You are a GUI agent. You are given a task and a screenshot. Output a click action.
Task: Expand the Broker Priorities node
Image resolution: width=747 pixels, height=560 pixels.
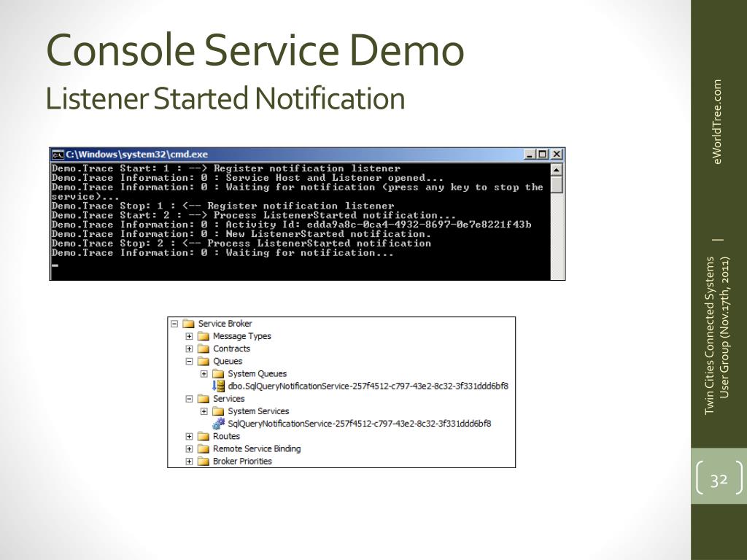189,461
